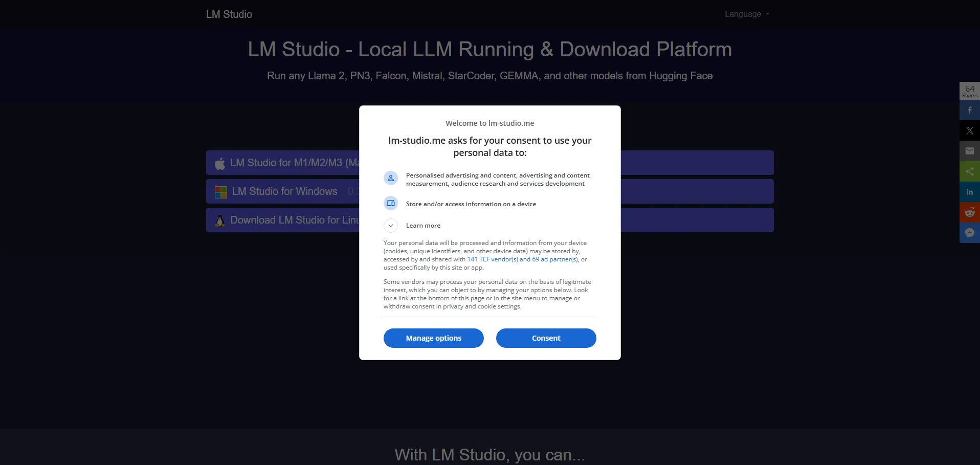Share page via email icon
Image resolution: width=980 pixels, height=465 pixels.
point(969,151)
